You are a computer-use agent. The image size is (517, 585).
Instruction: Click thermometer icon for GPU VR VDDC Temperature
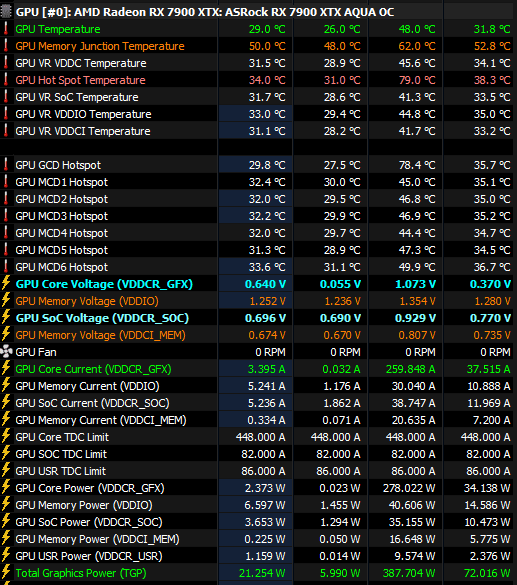pos(6,63)
